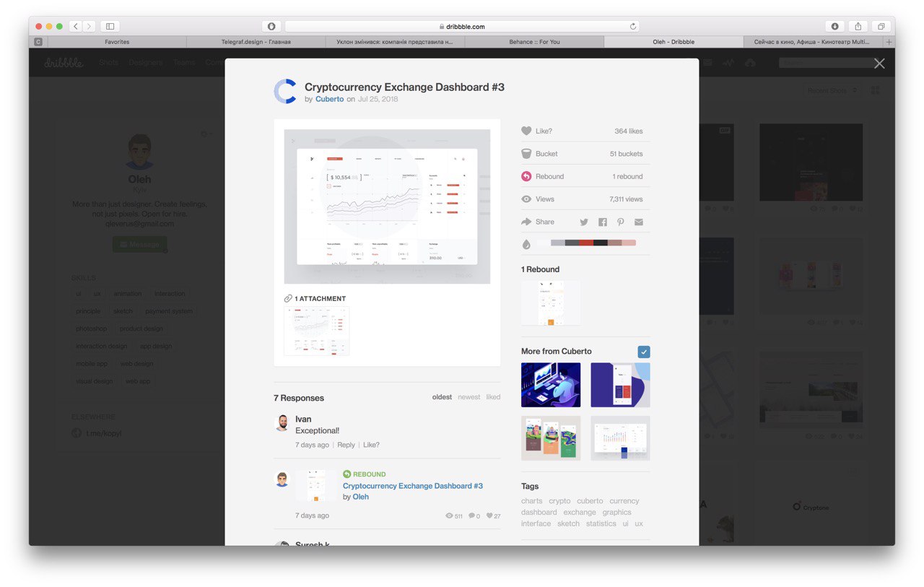Select the Oleh - Dribbble tab
The image size is (924, 587).
click(x=674, y=42)
